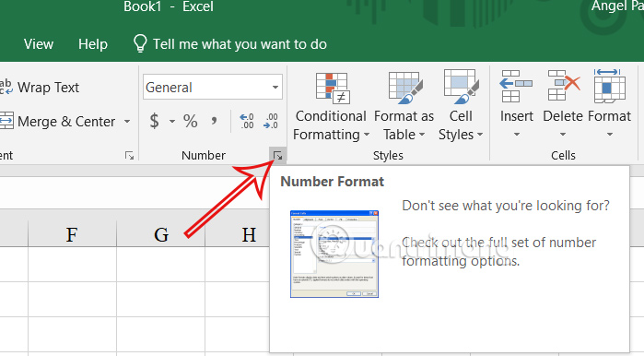This screenshot has height=356, width=644.
Task: Expand the Merge & Center dropdown arrow
Action: pos(127,121)
